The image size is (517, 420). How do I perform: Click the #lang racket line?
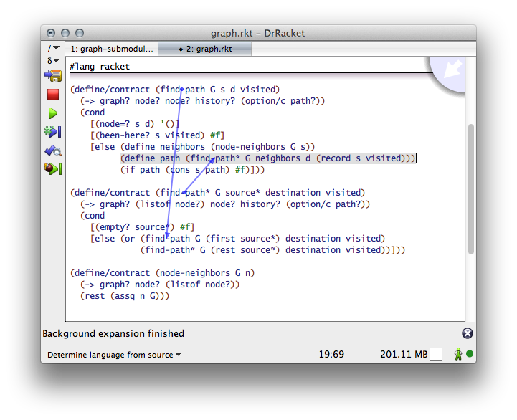pyautogui.click(x=100, y=67)
